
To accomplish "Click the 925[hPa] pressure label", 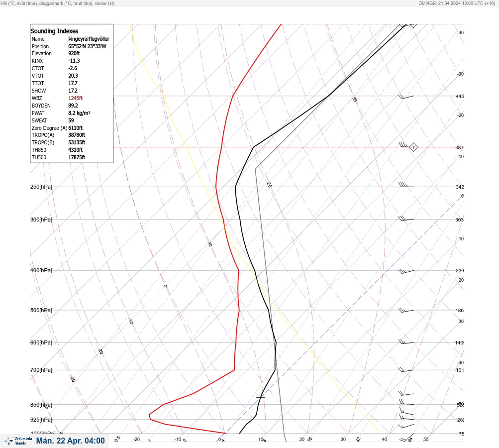I will click(41, 420).
